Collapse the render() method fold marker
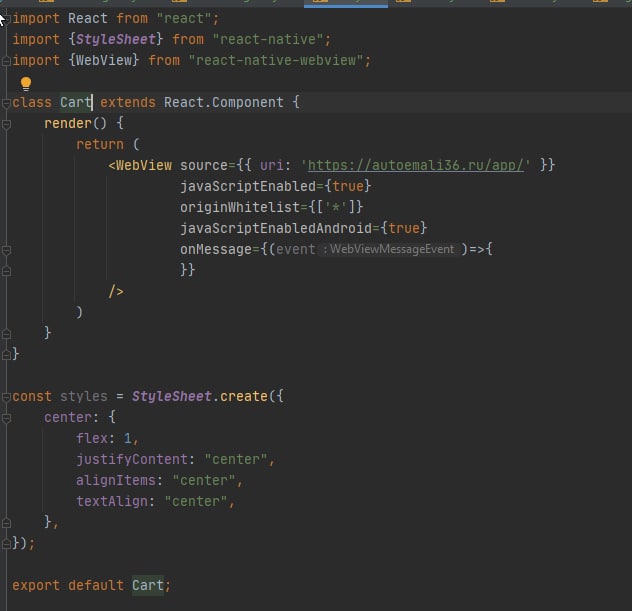Viewport: 632px width, 611px height. pyautogui.click(x=6, y=124)
